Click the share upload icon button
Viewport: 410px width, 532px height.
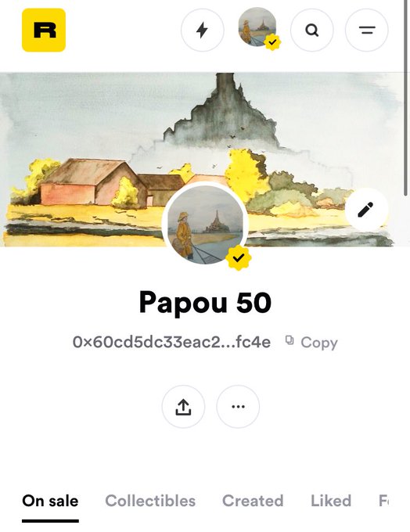(x=183, y=407)
